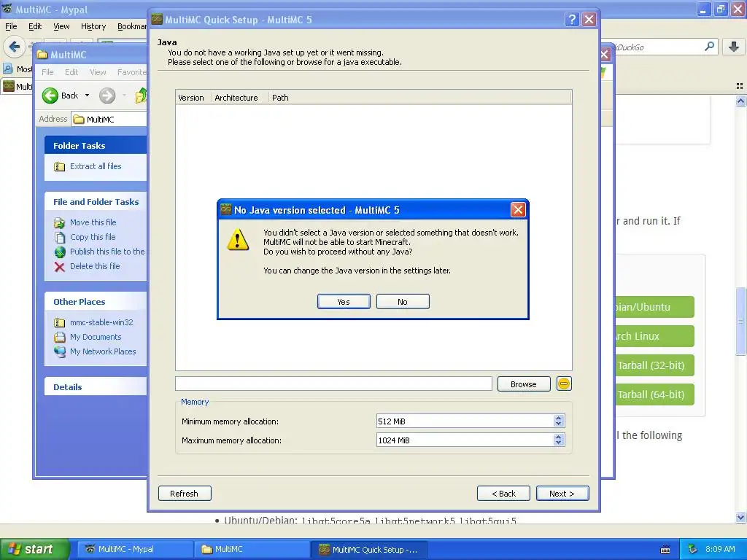Click the Publish globe icon
The width and height of the screenshot is (747, 560).
click(60, 252)
